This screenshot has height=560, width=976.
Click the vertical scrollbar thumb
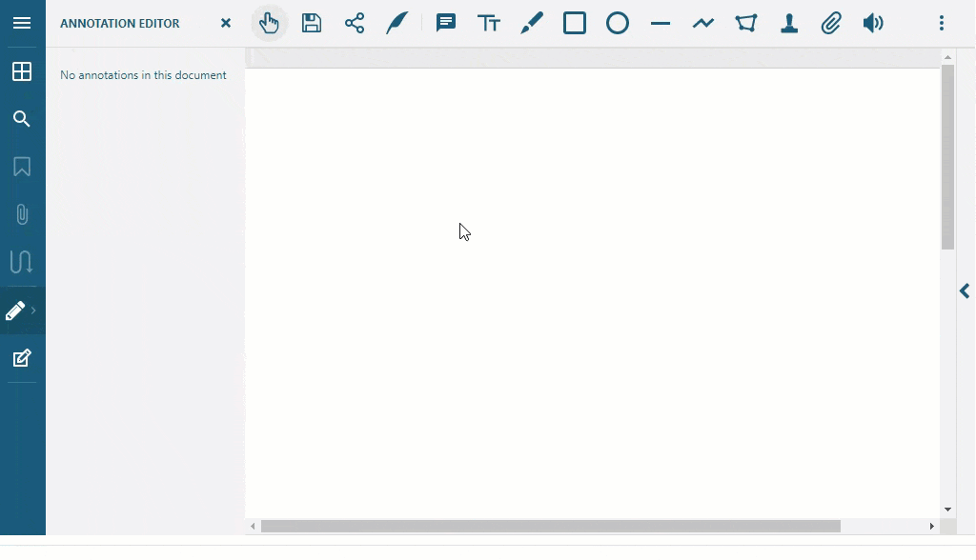point(947,157)
